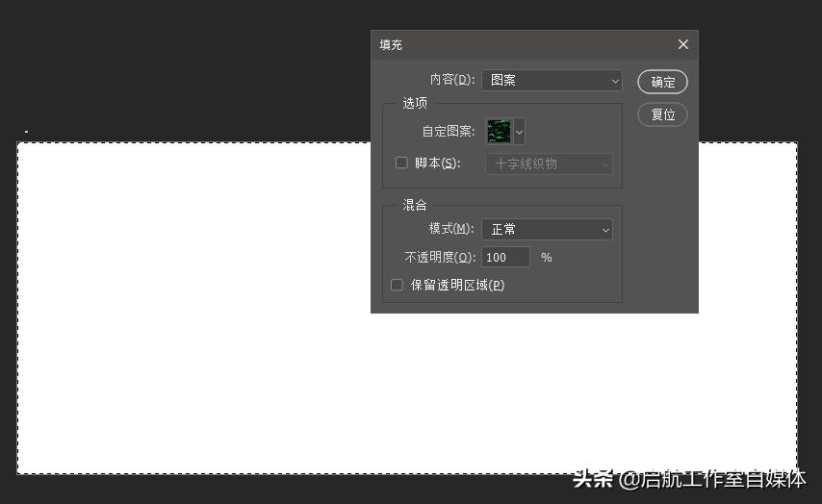Open the 十字线织物 script dropdown
Screen dimensions: 822x504
coord(549,164)
